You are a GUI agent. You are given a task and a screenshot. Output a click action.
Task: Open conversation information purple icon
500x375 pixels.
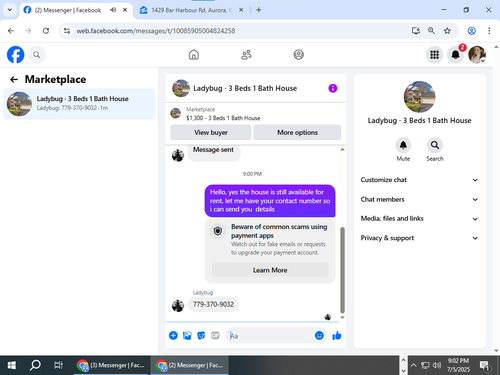333,88
